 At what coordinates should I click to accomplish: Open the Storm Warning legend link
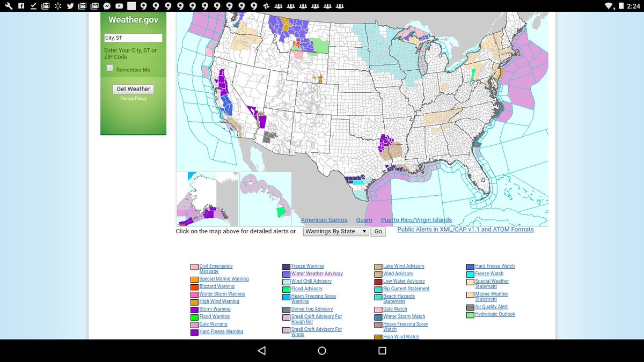point(215,309)
